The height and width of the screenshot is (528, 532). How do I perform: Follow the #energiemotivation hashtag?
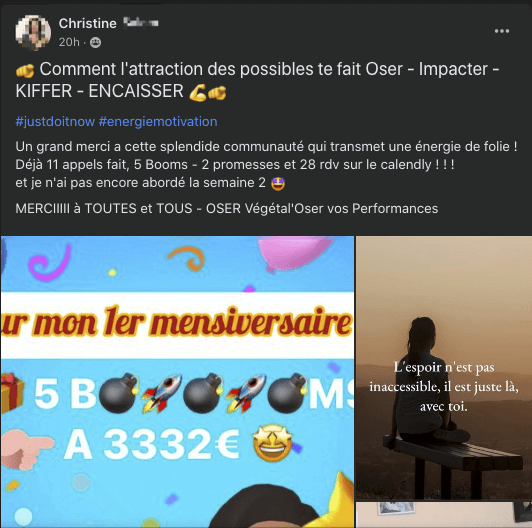click(x=158, y=121)
